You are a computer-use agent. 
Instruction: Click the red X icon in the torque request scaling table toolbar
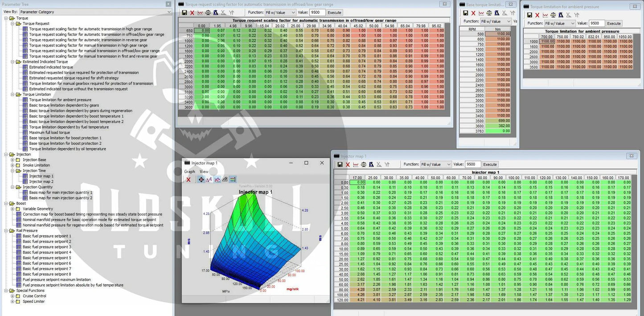[192, 12]
